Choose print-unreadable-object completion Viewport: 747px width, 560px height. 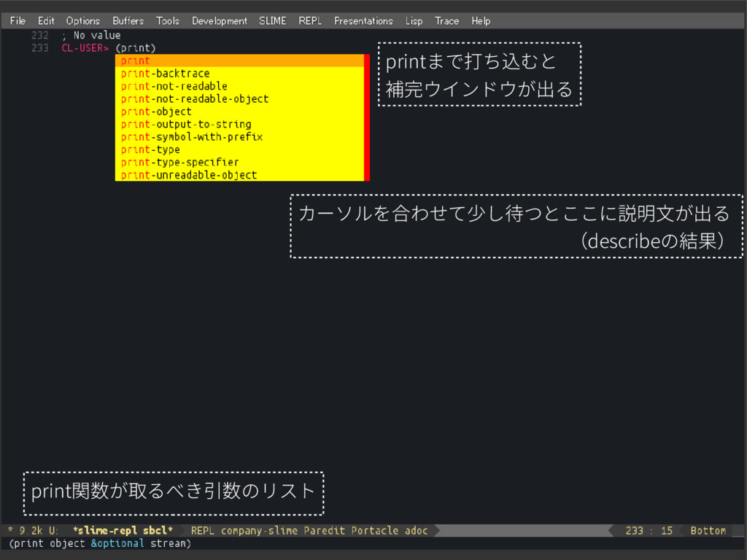tap(239, 175)
